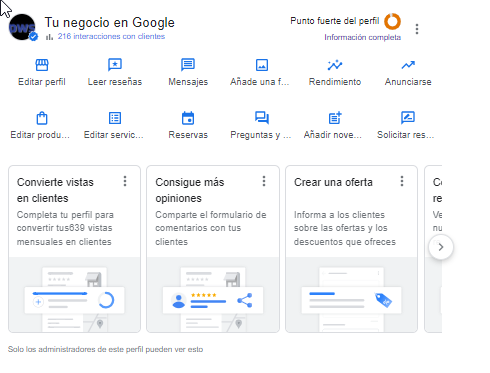Click 'Informa a los clientes' offer description

[x=345, y=228]
